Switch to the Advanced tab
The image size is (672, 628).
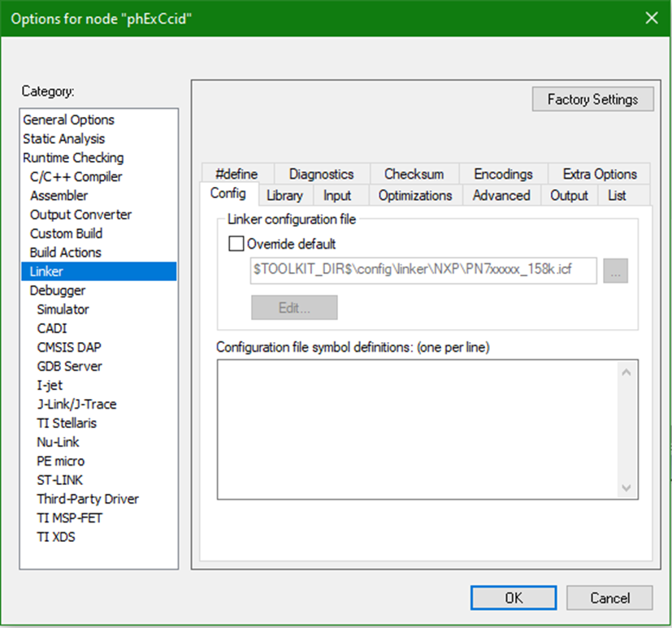point(501,195)
